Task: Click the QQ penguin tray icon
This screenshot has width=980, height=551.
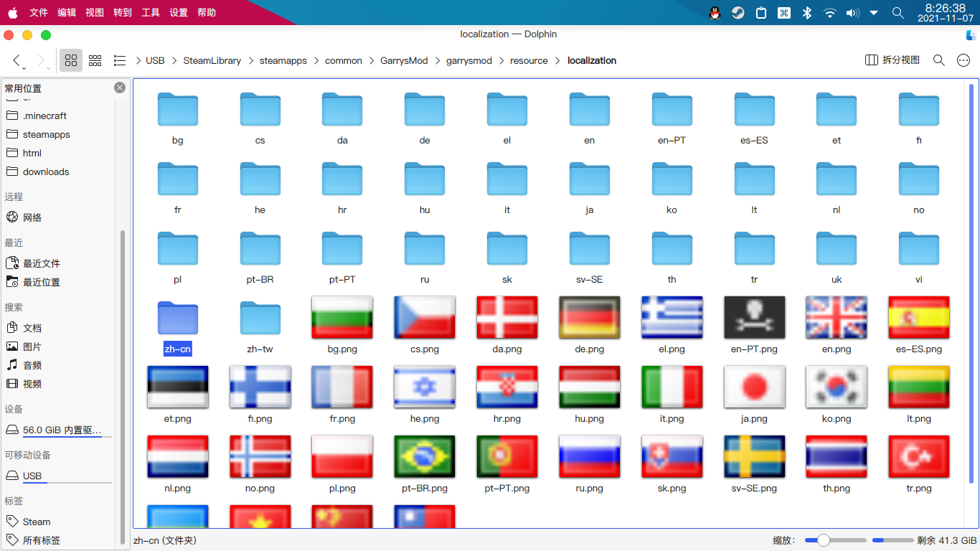Action: 714,12
